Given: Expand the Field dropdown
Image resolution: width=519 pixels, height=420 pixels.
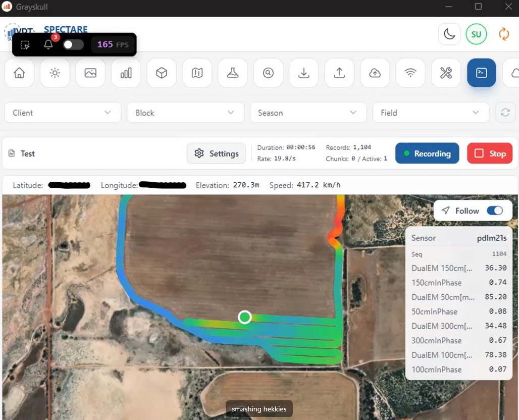Looking at the screenshot, I should tap(431, 113).
